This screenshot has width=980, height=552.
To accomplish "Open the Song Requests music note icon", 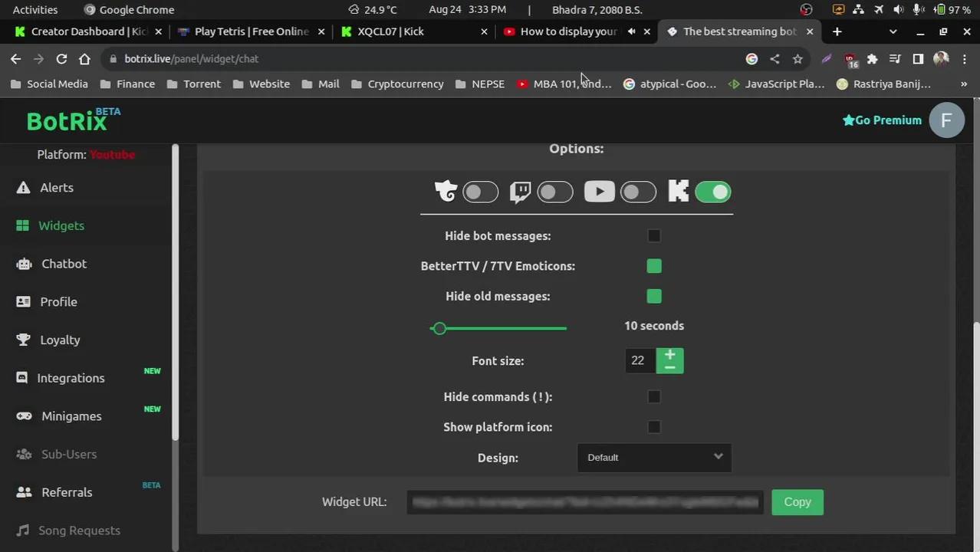I will point(24,531).
